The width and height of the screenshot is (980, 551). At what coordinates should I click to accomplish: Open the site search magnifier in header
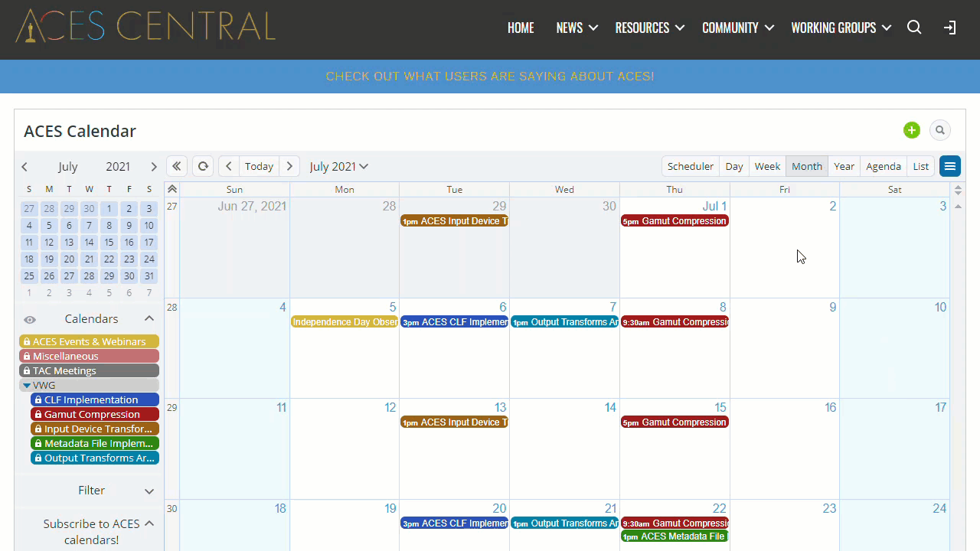(x=914, y=28)
